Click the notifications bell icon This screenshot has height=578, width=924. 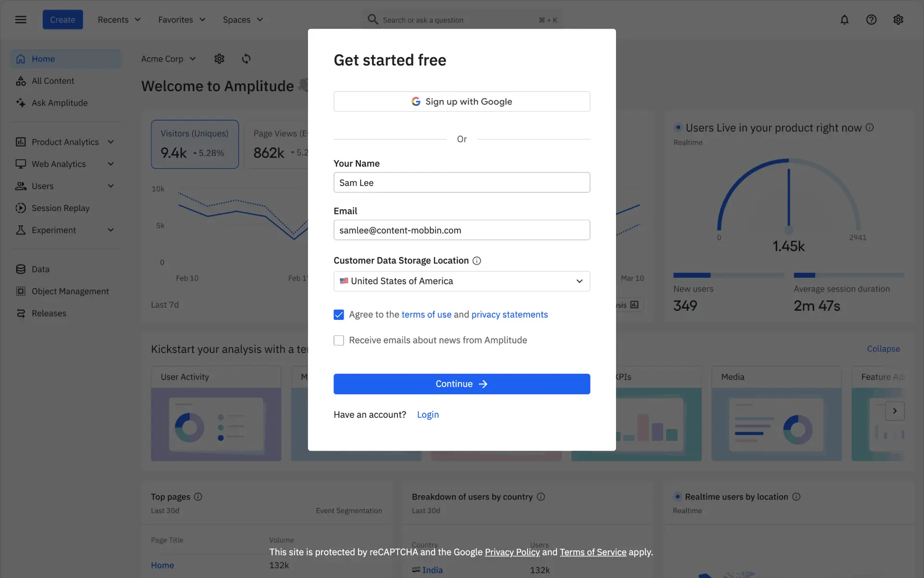pos(844,20)
